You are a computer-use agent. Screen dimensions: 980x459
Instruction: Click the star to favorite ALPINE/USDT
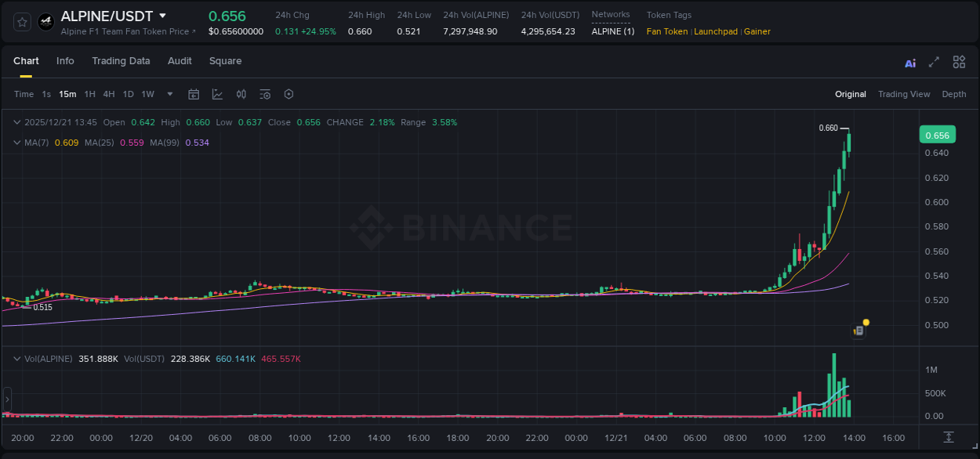tap(20, 21)
